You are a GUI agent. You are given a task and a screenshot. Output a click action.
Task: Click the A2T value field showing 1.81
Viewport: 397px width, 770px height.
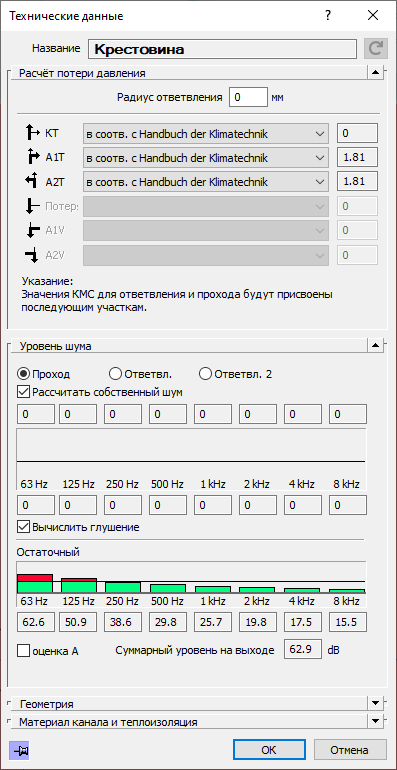tap(357, 182)
